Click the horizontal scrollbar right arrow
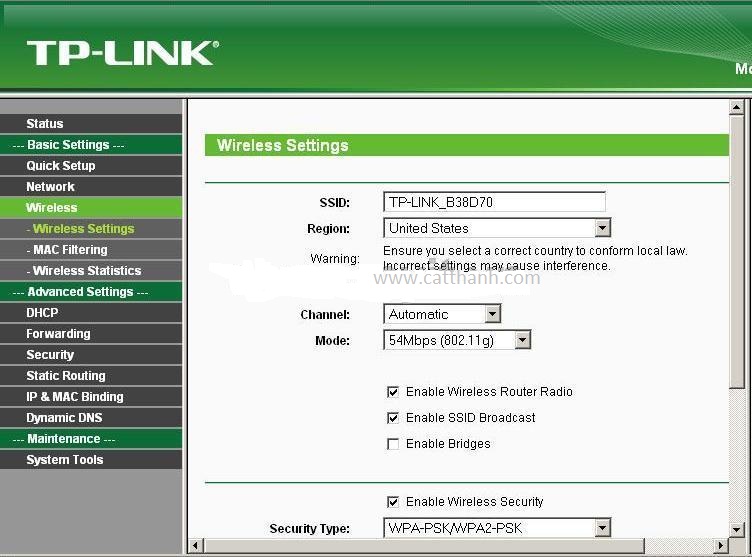 coord(720,545)
